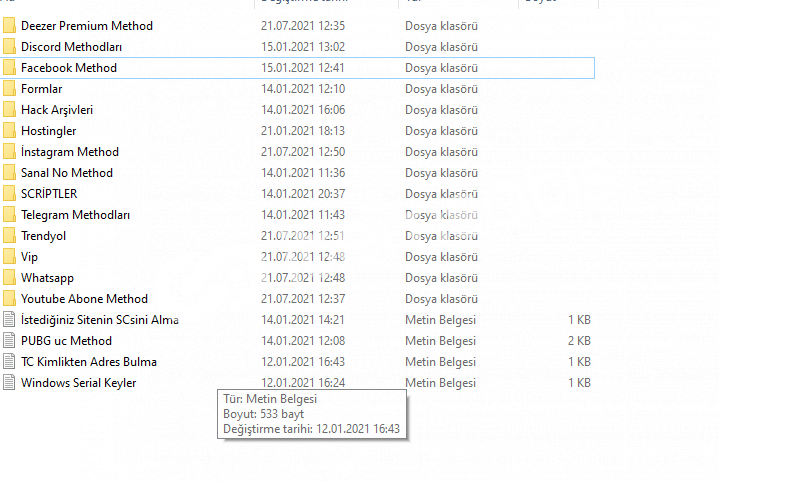798x481 pixels.
Task: Click the date 12.01.2021 16:24
Action: (303, 383)
